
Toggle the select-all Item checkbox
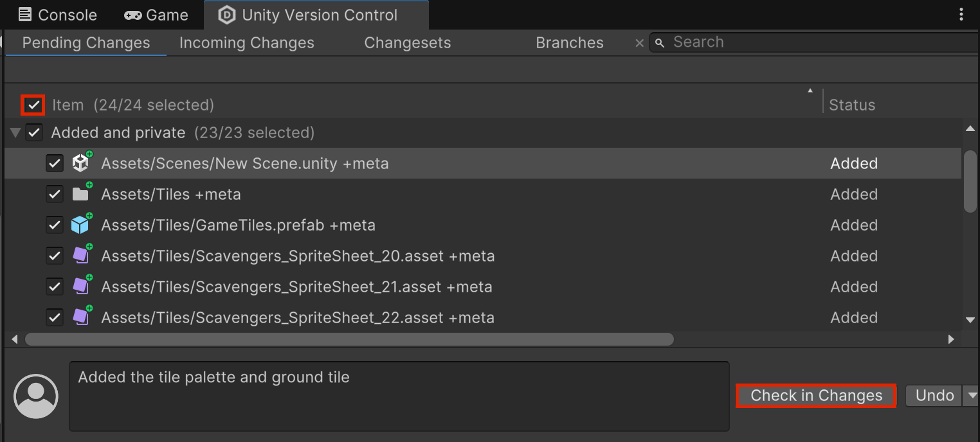(33, 105)
